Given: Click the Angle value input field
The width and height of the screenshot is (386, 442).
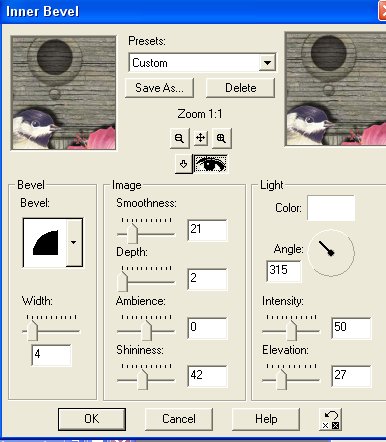Looking at the screenshot, I should coord(284,271).
